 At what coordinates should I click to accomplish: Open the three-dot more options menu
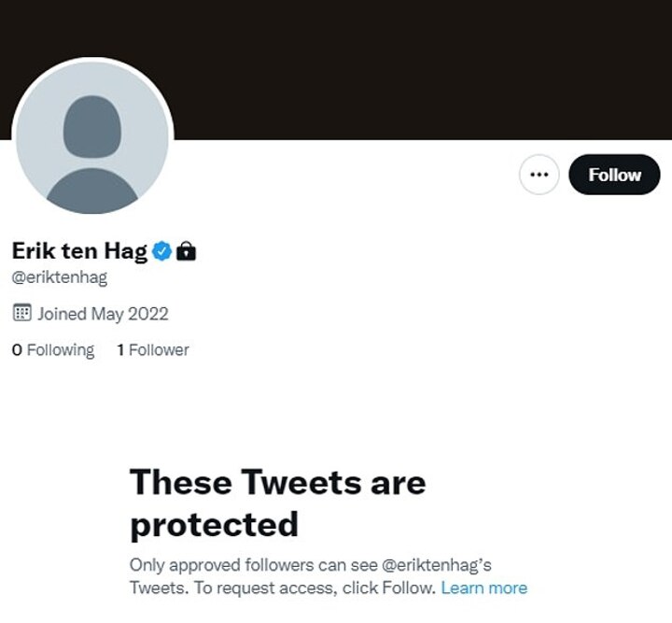coord(539,175)
